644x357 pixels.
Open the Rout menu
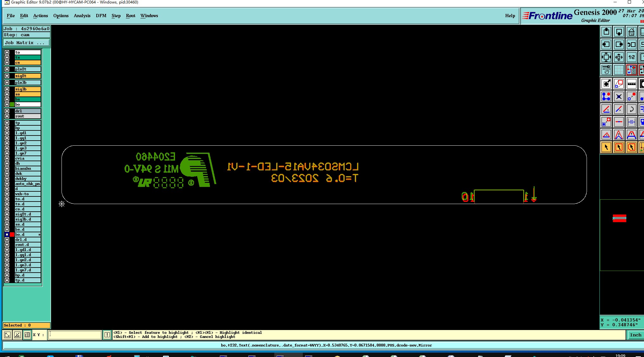click(130, 16)
